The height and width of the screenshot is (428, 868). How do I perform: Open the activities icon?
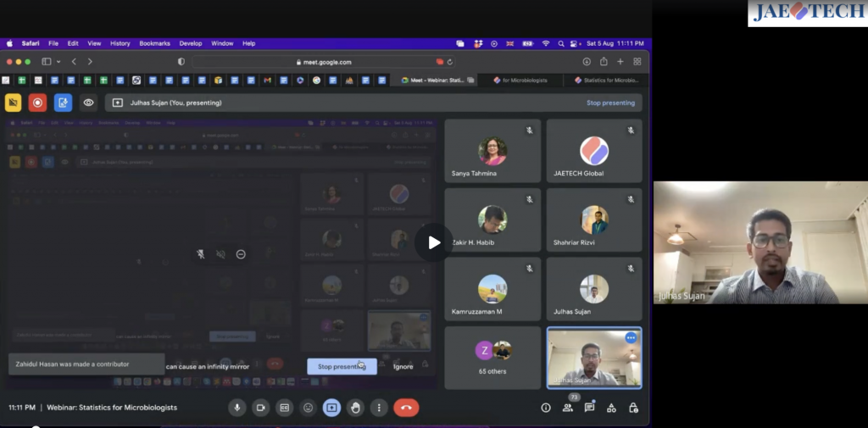pos(611,408)
